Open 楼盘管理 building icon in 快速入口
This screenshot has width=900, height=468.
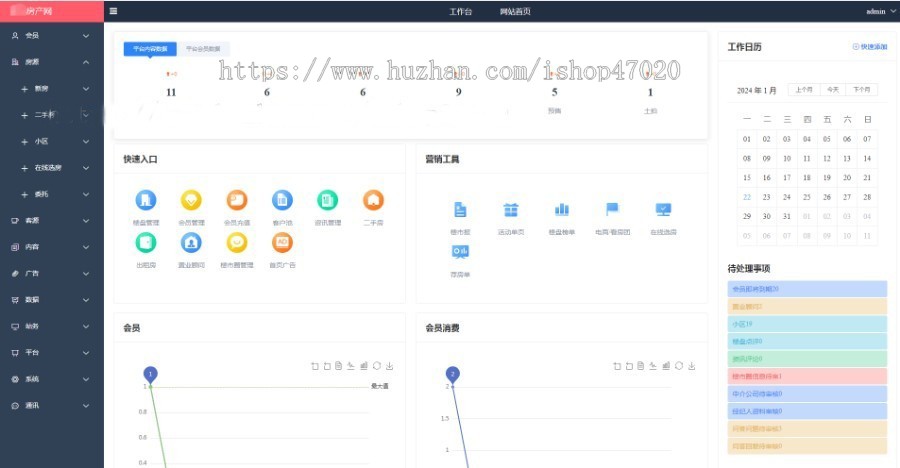(x=146, y=200)
